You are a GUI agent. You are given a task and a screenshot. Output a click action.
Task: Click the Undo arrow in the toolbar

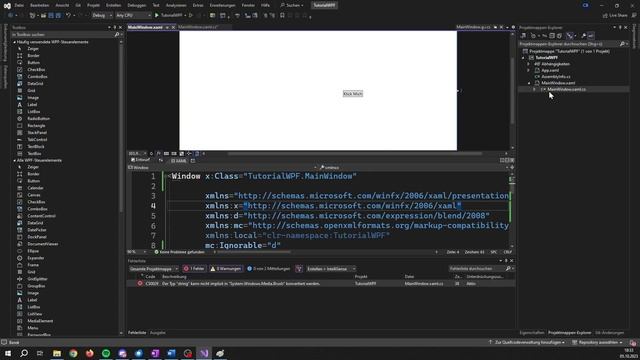69,16
